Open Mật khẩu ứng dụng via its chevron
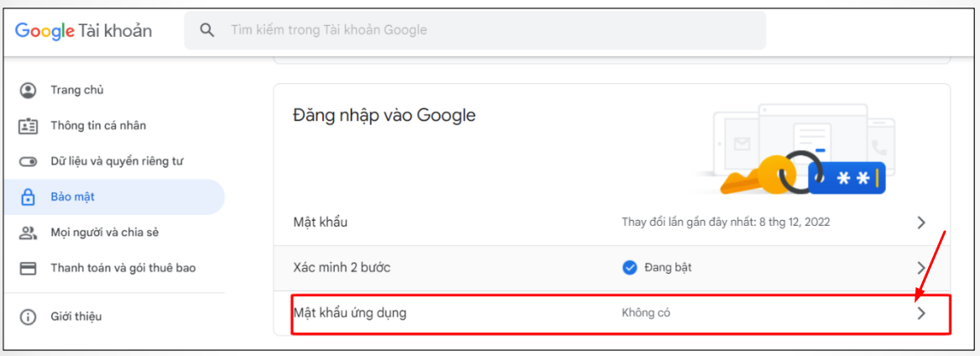Viewport: 980px width, 356px height. click(x=921, y=313)
